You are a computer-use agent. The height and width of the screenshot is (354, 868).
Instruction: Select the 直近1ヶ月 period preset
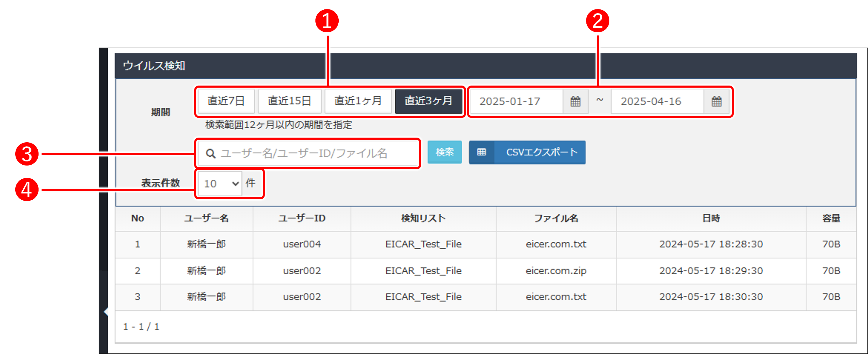click(358, 101)
